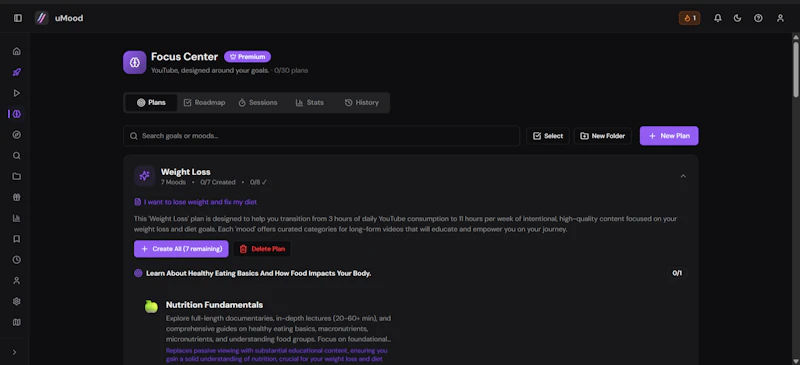
Task: Click the New Plan button
Action: (669, 136)
